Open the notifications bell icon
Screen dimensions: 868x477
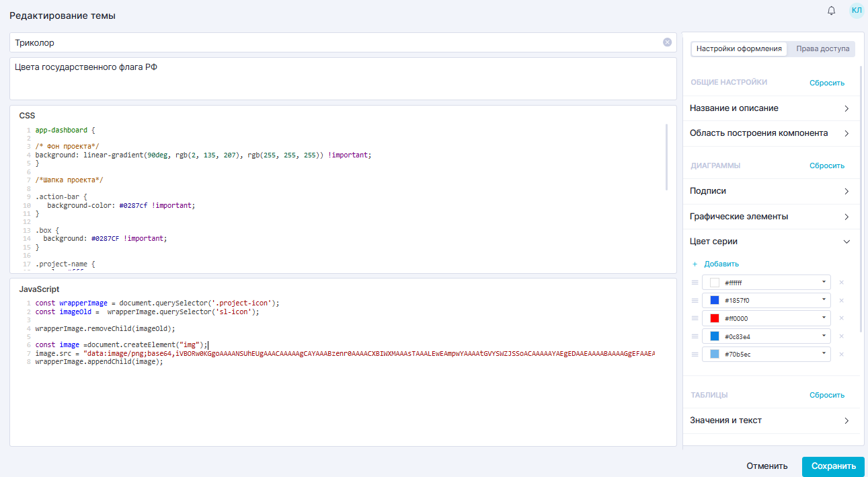pos(832,11)
